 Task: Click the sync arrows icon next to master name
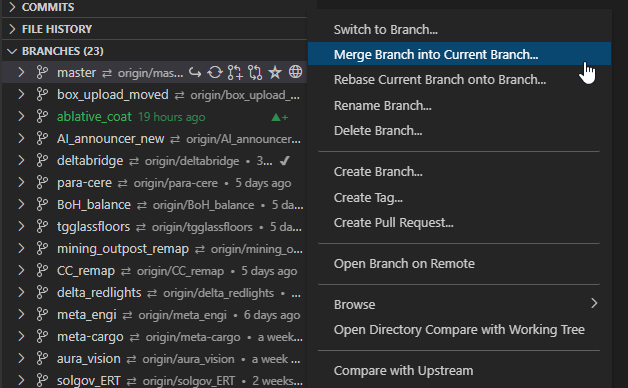(107, 73)
